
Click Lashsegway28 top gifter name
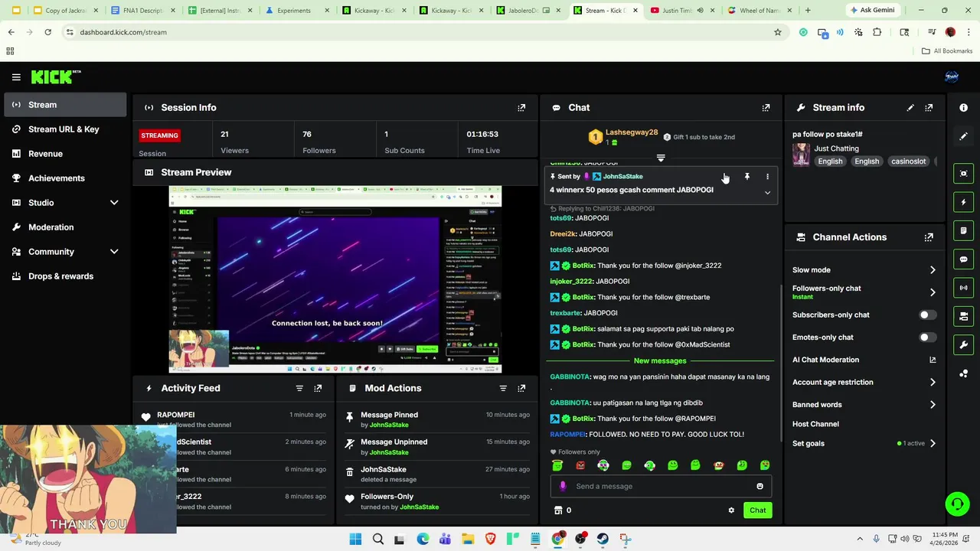(632, 132)
